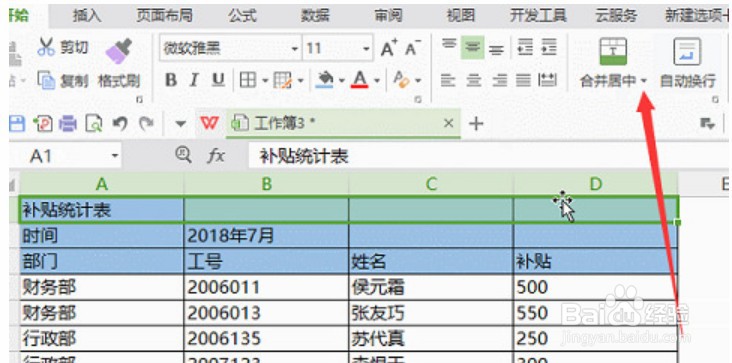The height and width of the screenshot is (363, 732).
Task: Open the draw border dropdown arrow
Action: (x=300, y=81)
